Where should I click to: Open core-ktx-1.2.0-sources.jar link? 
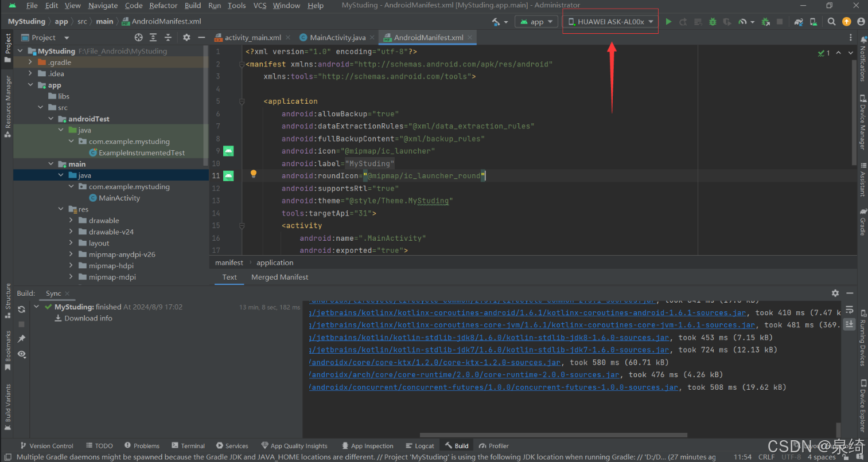[x=435, y=362]
